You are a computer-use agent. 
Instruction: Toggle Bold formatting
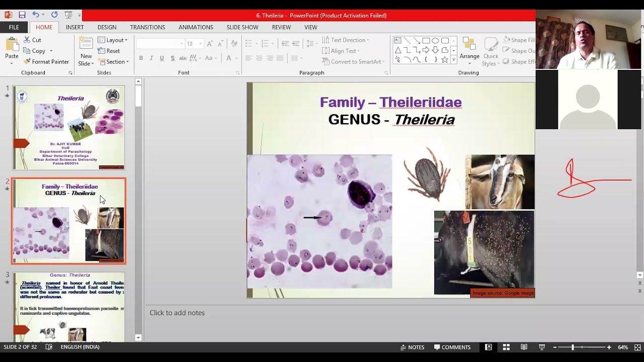(141, 58)
